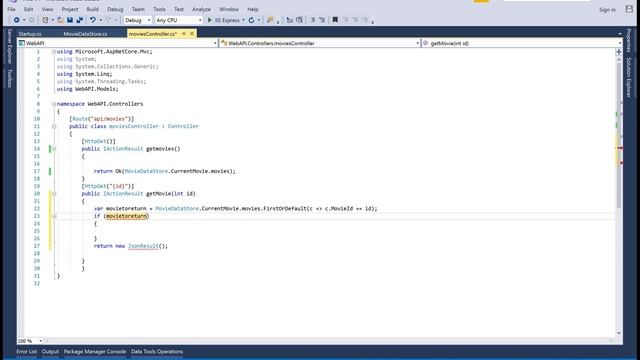The image size is (640, 360).
Task: Open the Edit menu
Action: 29,9
